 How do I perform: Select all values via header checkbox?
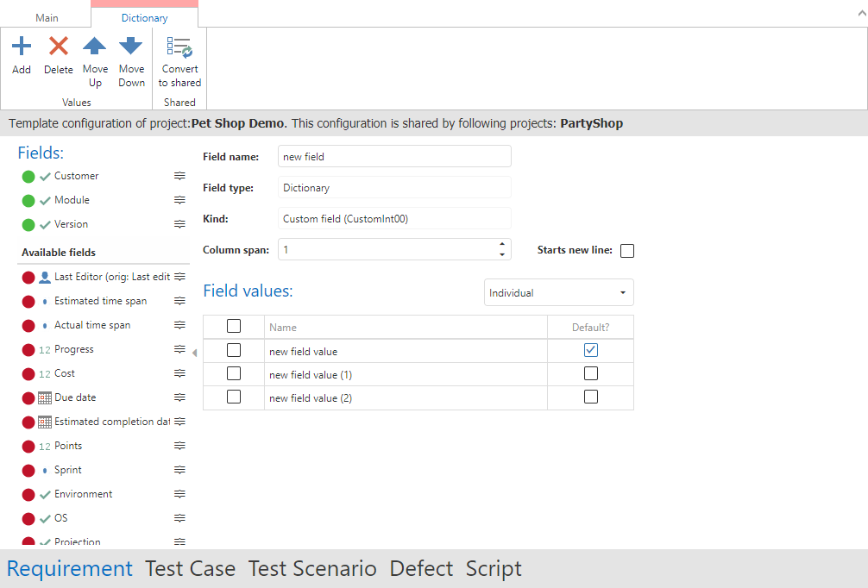point(233,326)
